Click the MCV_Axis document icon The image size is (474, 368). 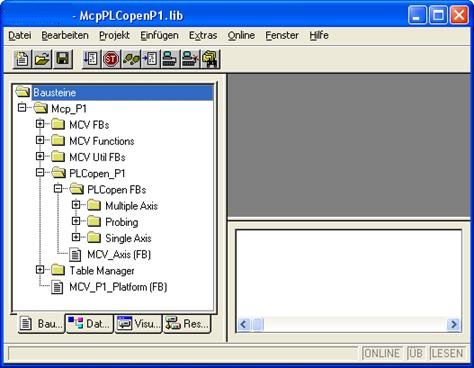click(75, 254)
